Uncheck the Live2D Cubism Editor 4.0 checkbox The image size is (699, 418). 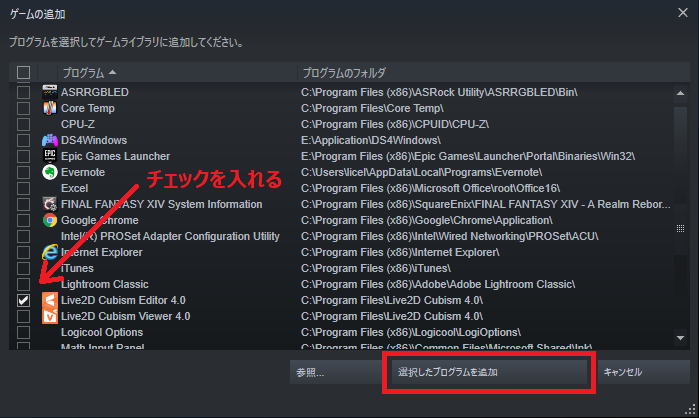click(x=23, y=300)
